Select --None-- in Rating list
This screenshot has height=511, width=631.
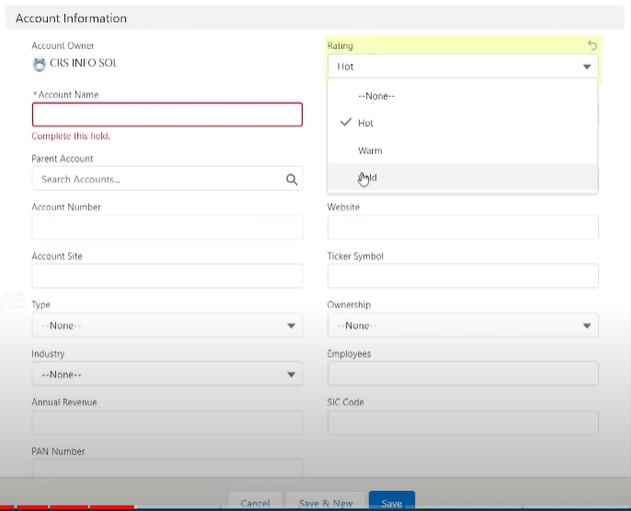tap(377, 96)
